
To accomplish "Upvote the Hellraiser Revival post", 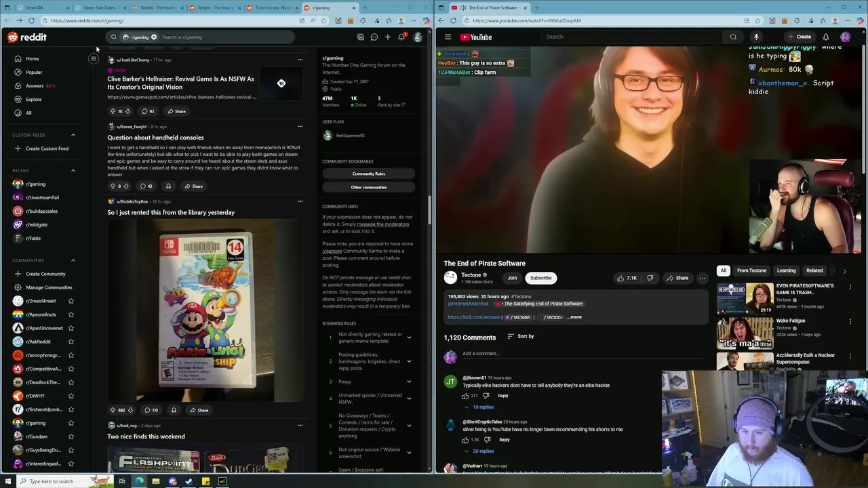I will tap(113, 111).
